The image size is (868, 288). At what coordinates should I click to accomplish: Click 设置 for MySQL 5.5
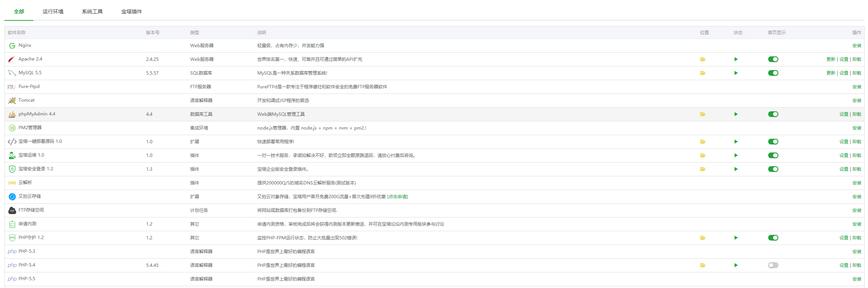tap(844, 73)
